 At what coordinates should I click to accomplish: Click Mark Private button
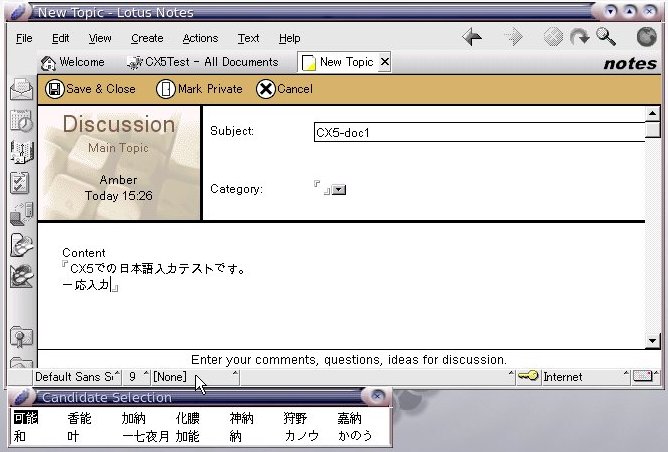pos(199,89)
